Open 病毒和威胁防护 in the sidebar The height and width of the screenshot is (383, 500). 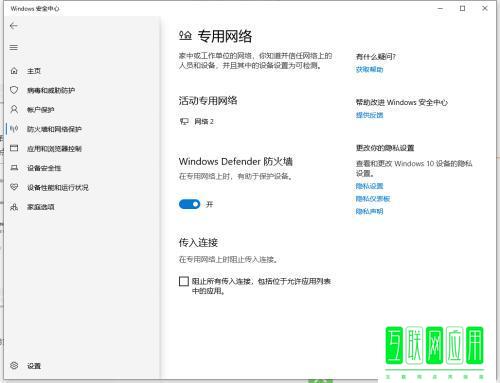coord(51,90)
